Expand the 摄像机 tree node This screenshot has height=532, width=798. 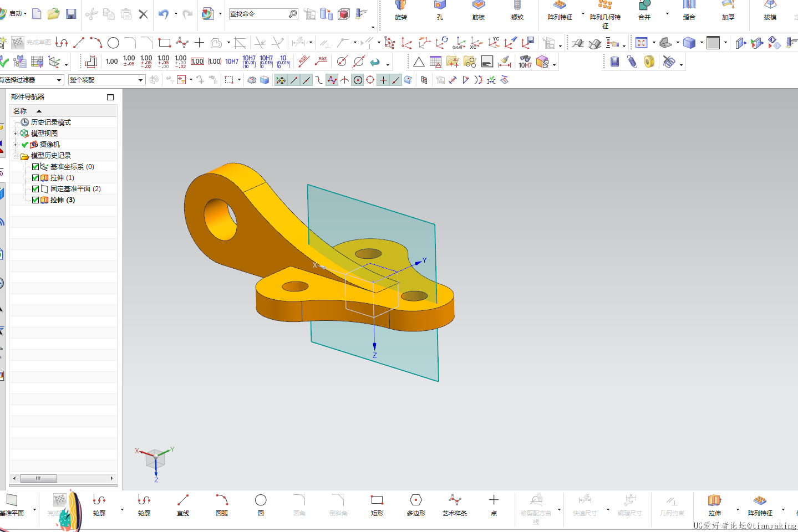tap(16, 145)
